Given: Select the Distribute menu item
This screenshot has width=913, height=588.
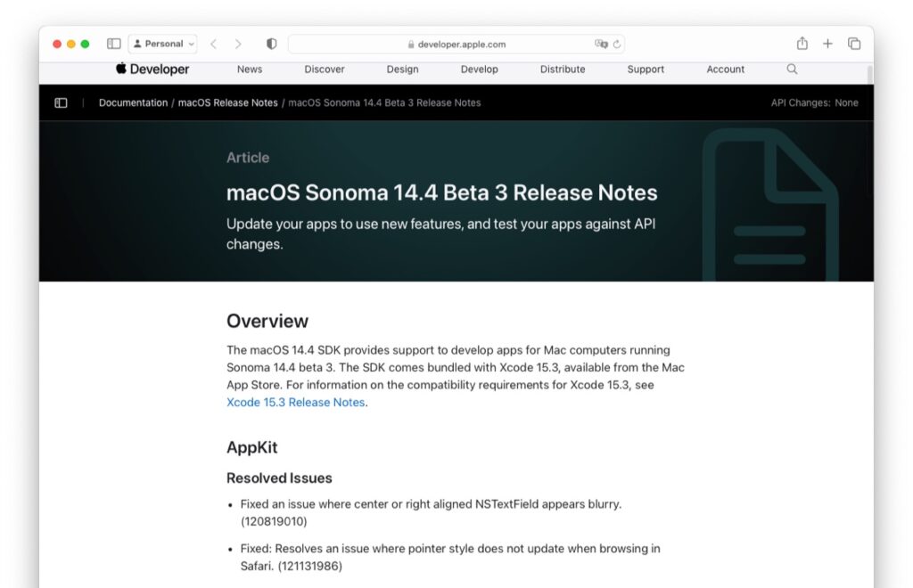Looking at the screenshot, I should pyautogui.click(x=562, y=69).
